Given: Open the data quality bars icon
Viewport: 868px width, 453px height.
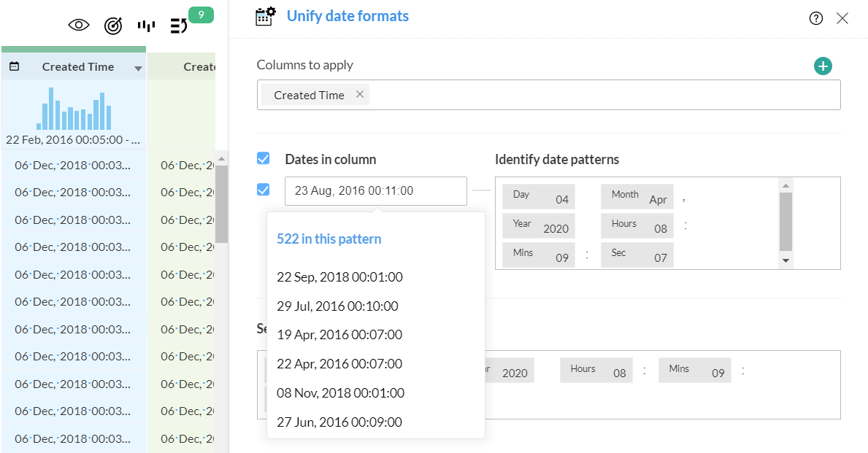Looking at the screenshot, I should pos(146,26).
